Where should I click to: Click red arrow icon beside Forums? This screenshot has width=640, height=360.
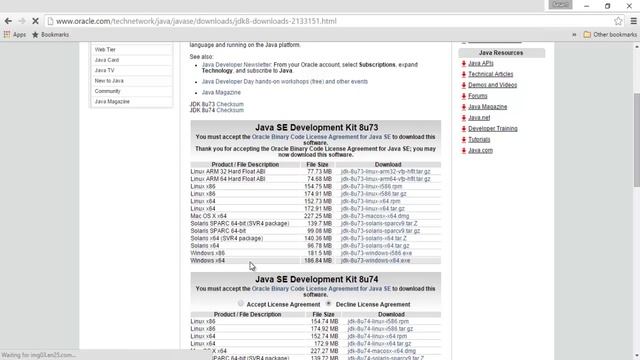[x=464, y=96]
